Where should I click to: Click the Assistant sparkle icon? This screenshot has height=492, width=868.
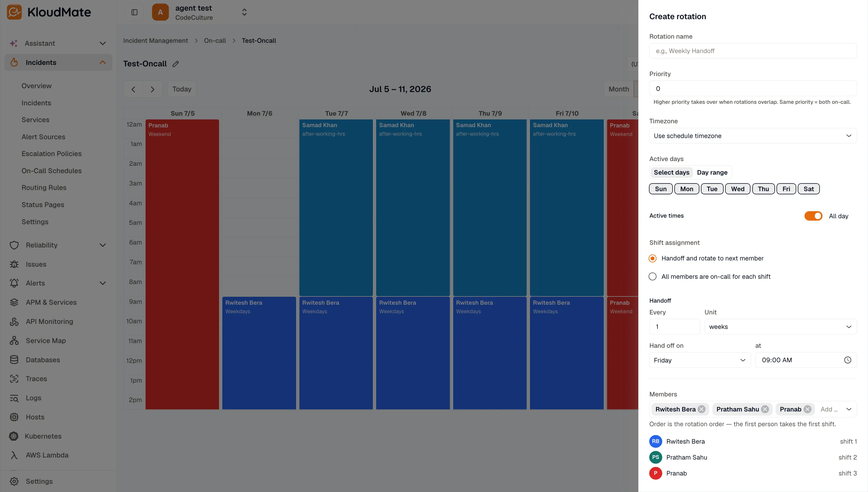14,43
